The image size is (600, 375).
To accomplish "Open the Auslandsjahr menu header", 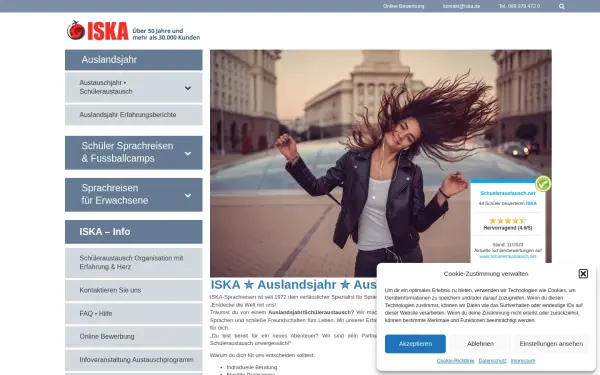I will [x=134, y=60].
